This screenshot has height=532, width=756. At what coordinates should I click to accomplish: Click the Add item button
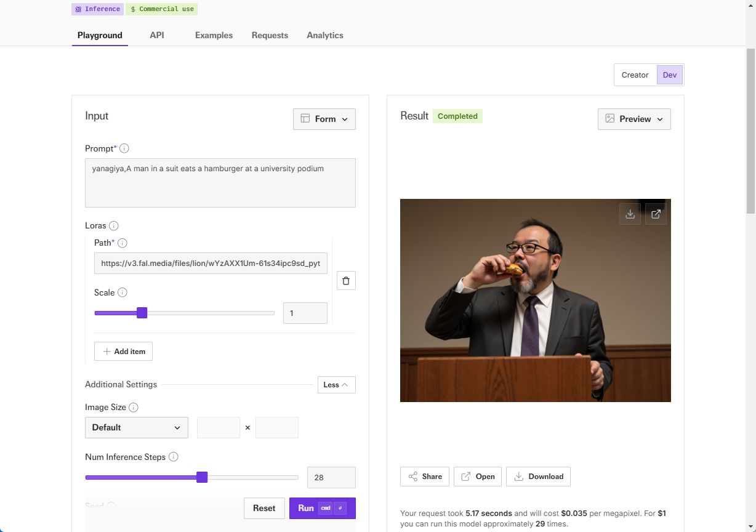pyautogui.click(x=123, y=352)
